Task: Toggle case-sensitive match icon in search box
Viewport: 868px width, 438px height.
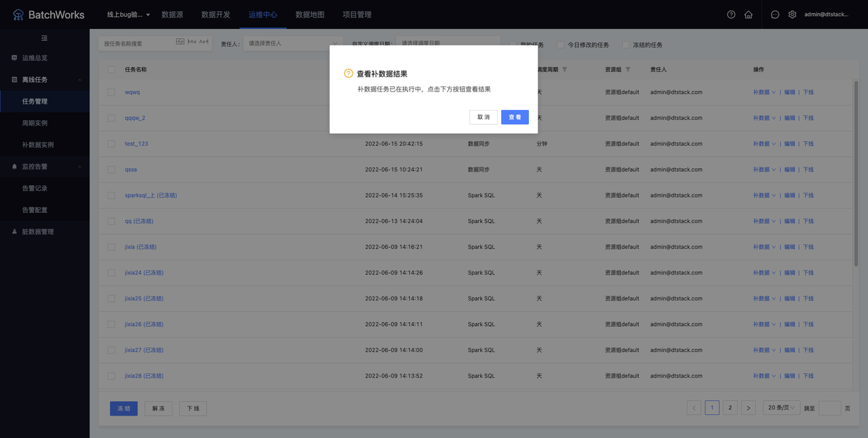Action: [180, 41]
